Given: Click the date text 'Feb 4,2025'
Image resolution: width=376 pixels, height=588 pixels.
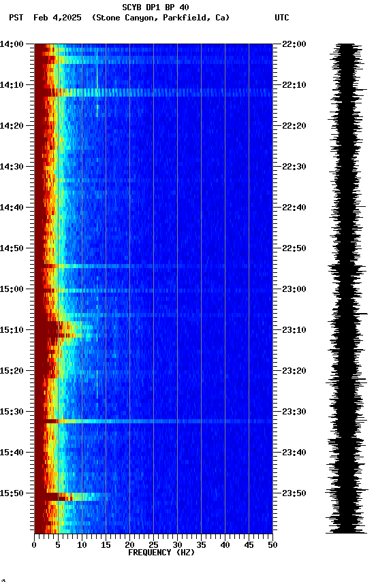Looking at the screenshot, I should point(57,18).
